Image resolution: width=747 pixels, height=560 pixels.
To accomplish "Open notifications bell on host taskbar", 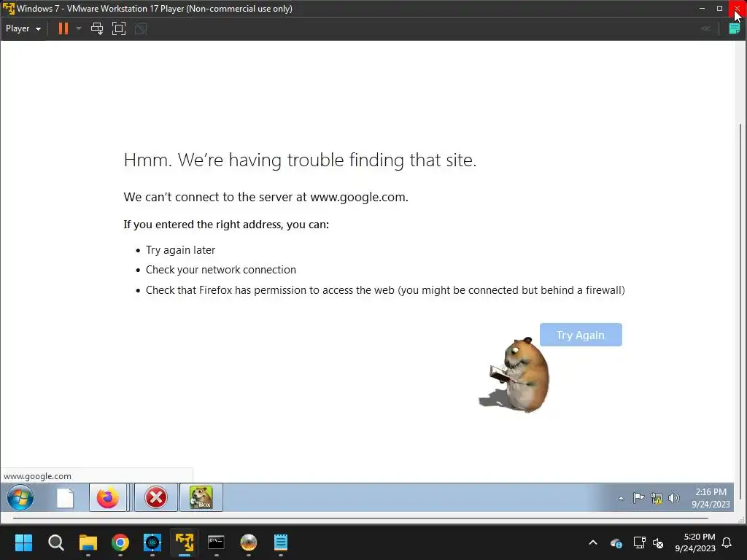I will click(727, 542).
